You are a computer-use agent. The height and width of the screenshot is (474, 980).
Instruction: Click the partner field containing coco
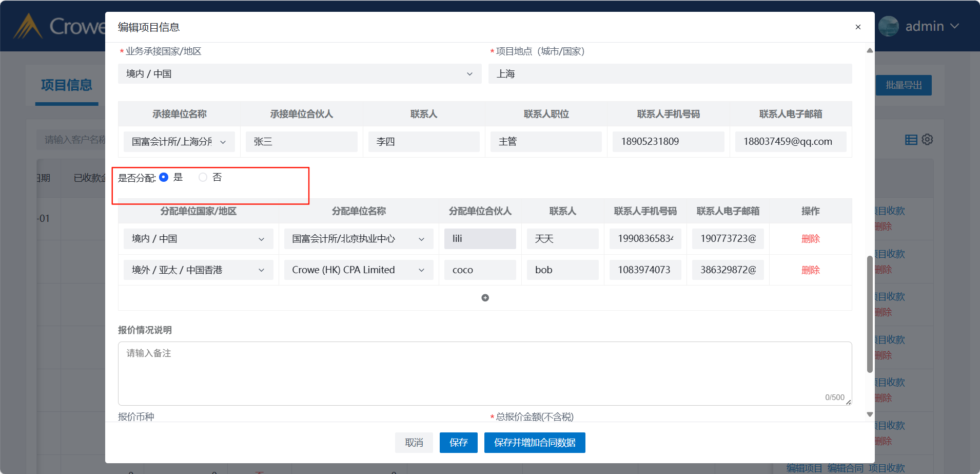tap(480, 270)
